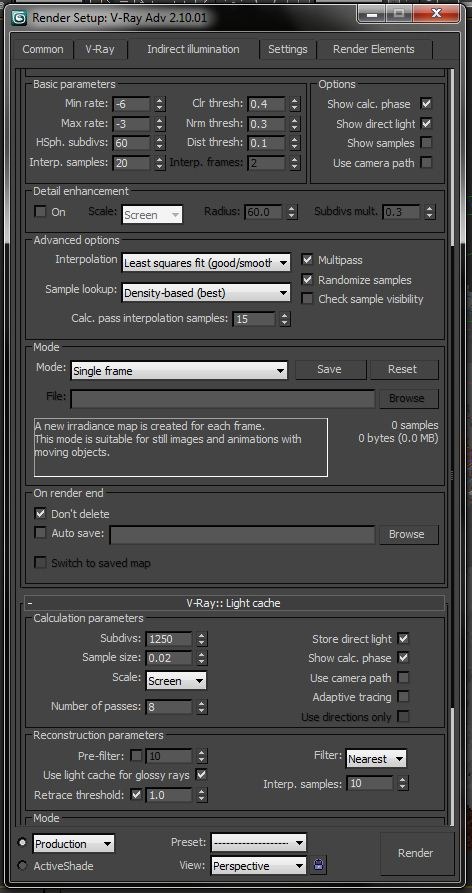Click the Clr thresh value field
This screenshot has width=472, height=893.
[x=266, y=104]
